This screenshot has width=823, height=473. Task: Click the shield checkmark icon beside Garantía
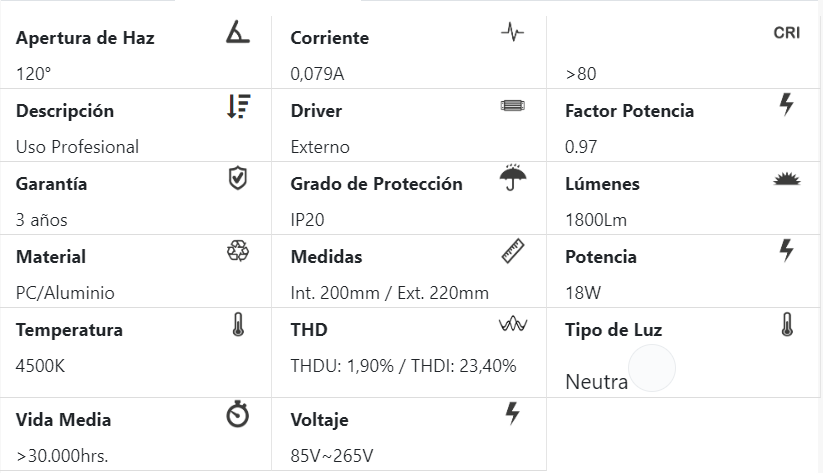coord(238,179)
